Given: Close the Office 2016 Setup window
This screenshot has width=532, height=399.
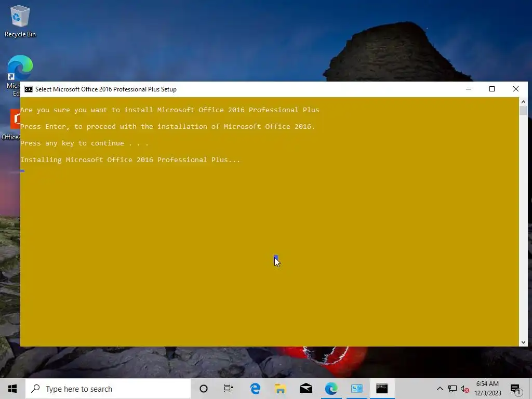Looking at the screenshot, I should [x=516, y=89].
